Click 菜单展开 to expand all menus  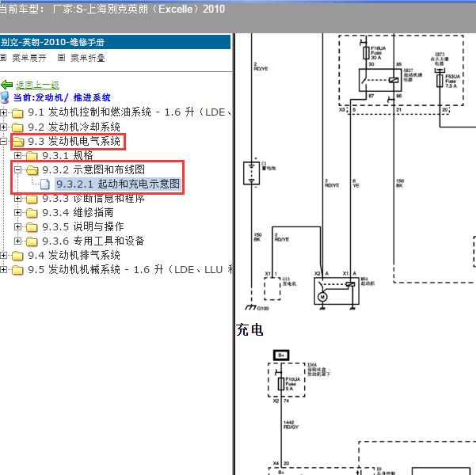29,58
